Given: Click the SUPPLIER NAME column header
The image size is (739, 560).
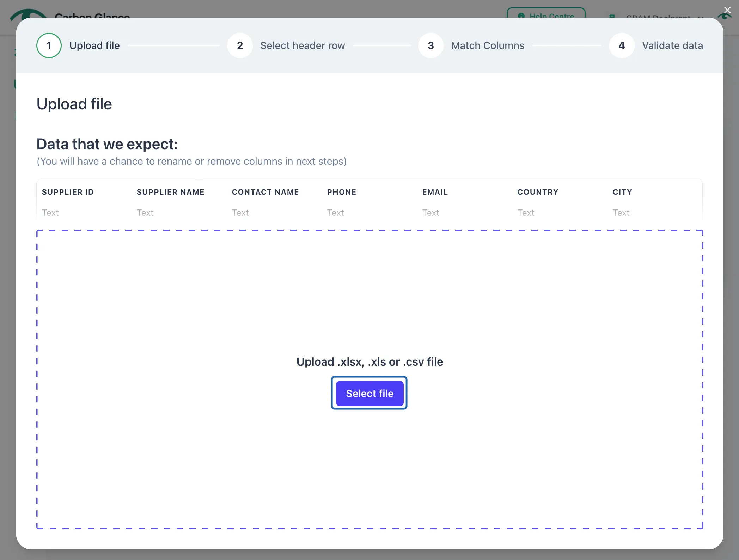Looking at the screenshot, I should click(x=171, y=192).
